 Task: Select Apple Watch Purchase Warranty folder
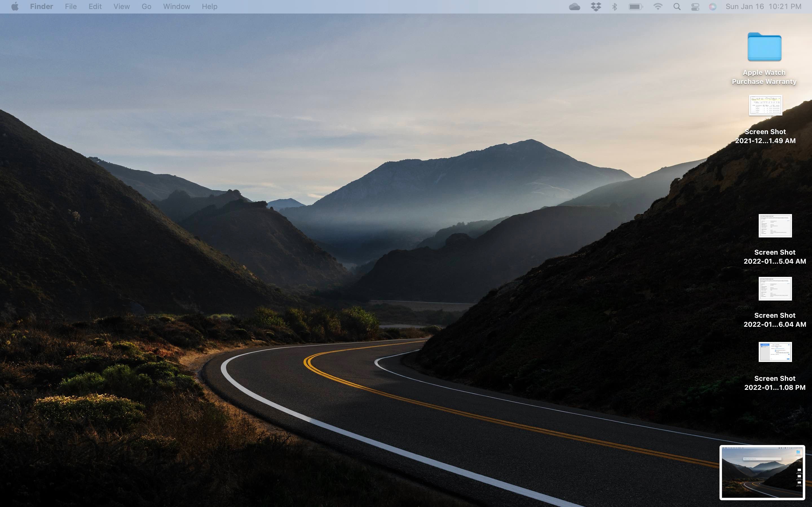tap(764, 47)
